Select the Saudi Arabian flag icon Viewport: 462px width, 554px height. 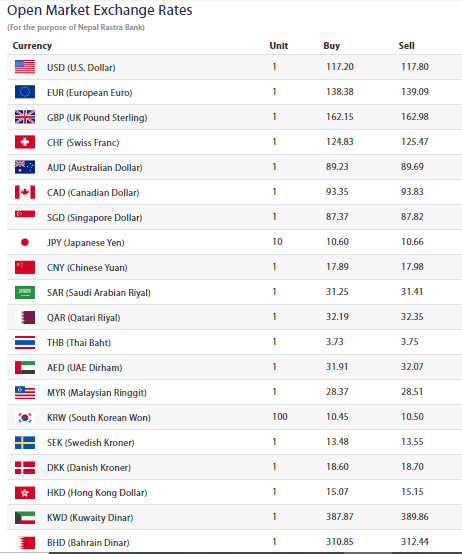pos(25,292)
